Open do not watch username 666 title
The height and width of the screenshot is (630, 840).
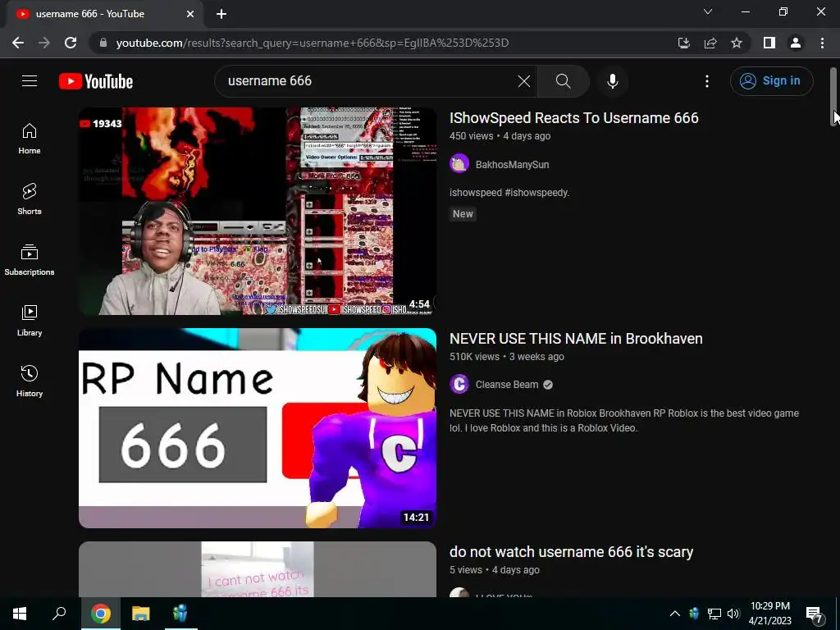pos(571,552)
